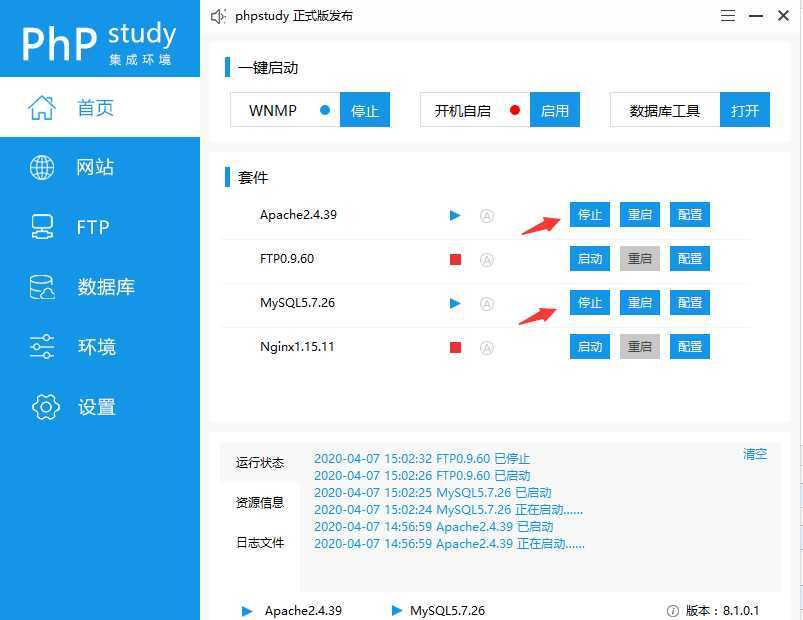Viewport: 803px width, 620px height.
Task: Open the FTP sidebar section
Action: (x=100, y=227)
